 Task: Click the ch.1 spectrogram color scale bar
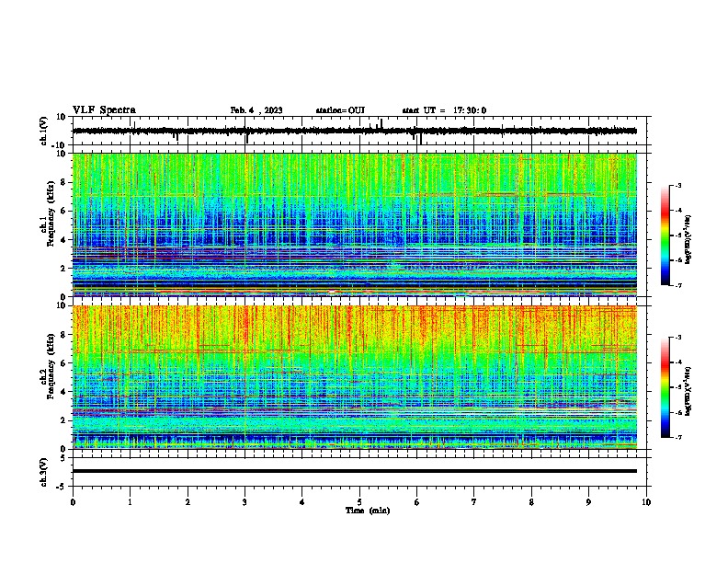(x=665, y=236)
